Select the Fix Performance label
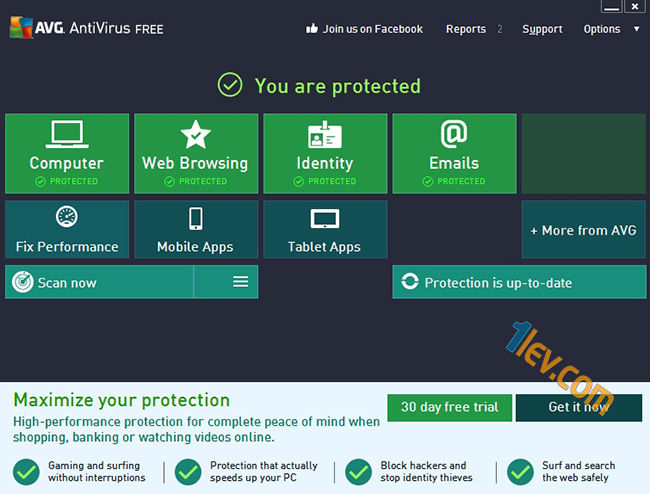 (x=67, y=247)
